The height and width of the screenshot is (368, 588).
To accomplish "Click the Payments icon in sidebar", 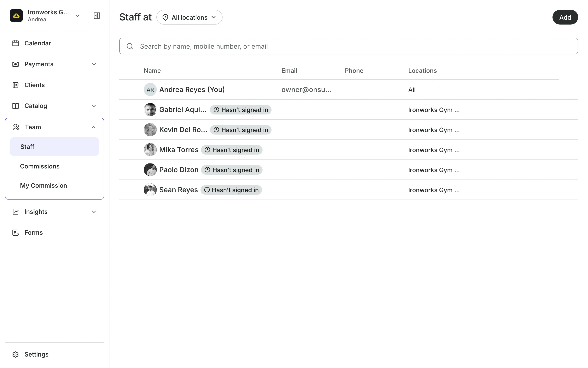I will click(16, 64).
